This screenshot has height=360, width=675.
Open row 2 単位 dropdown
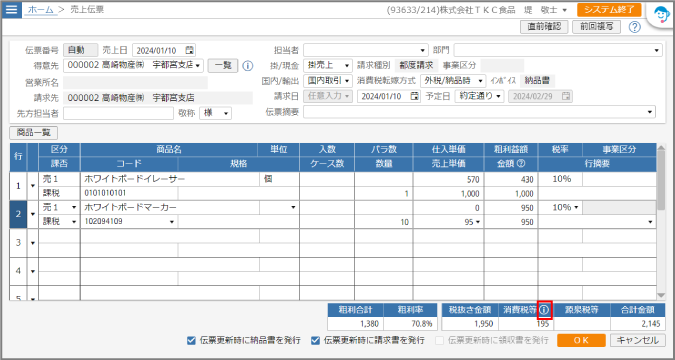click(294, 208)
